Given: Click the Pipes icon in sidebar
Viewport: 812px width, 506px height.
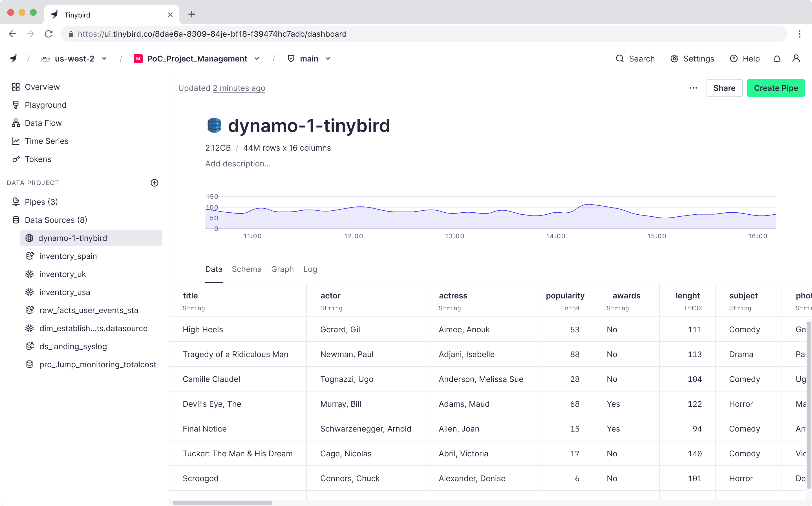Looking at the screenshot, I should tap(16, 202).
